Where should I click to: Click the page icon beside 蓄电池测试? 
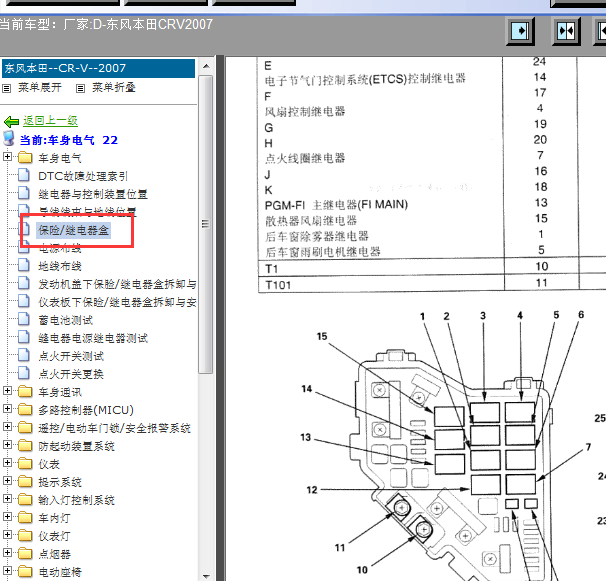click(24, 319)
